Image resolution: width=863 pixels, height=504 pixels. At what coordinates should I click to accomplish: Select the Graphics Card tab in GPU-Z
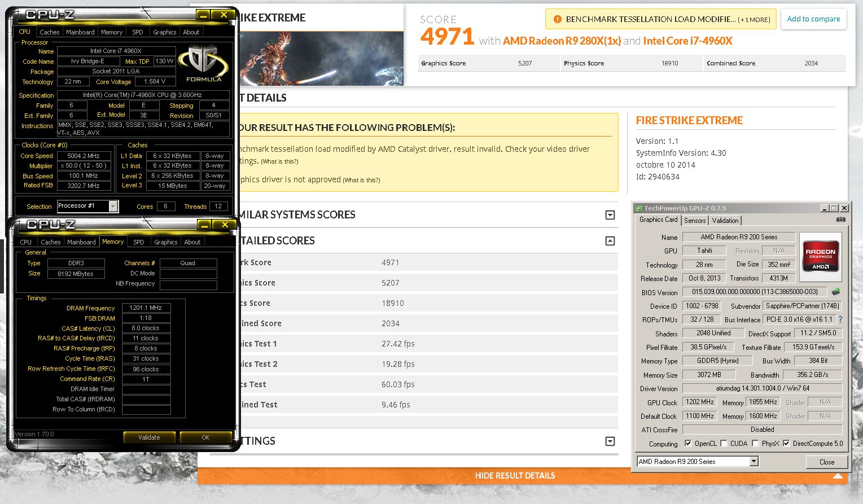coord(658,220)
